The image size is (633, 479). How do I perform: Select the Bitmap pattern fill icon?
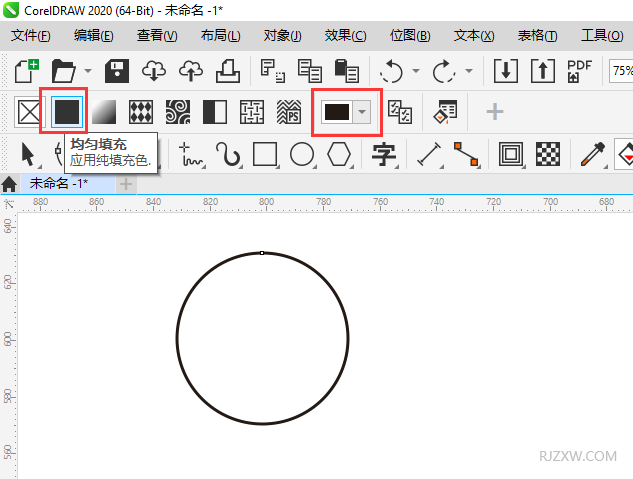(178, 112)
